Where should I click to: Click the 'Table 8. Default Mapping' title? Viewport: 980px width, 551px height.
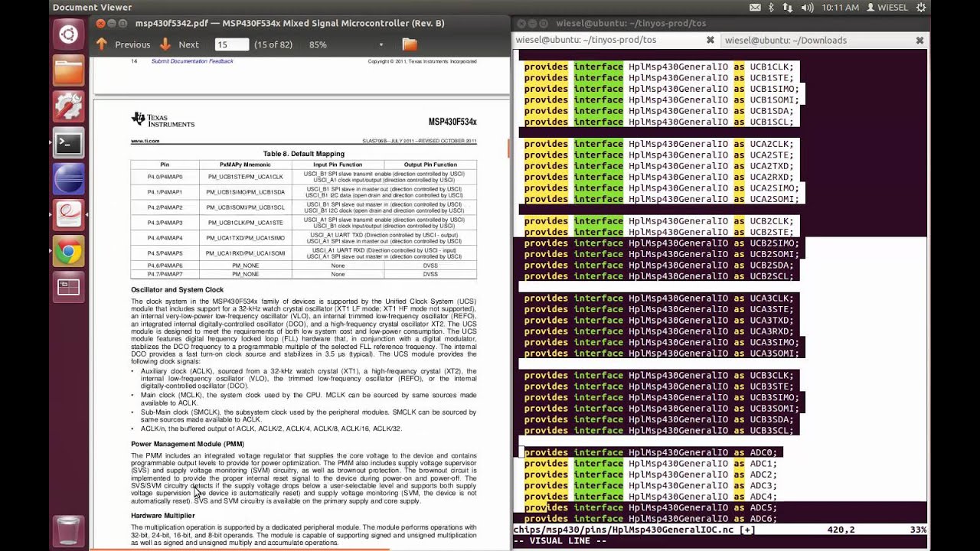coord(304,154)
